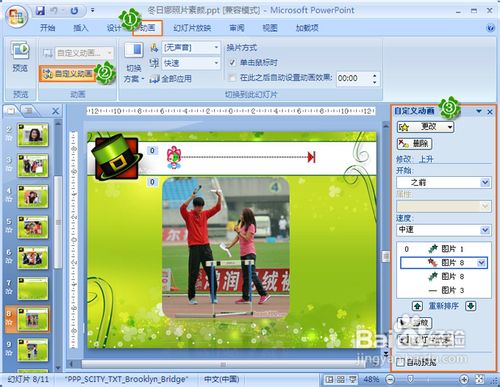Save the presentation with the floppy icon

40,11
